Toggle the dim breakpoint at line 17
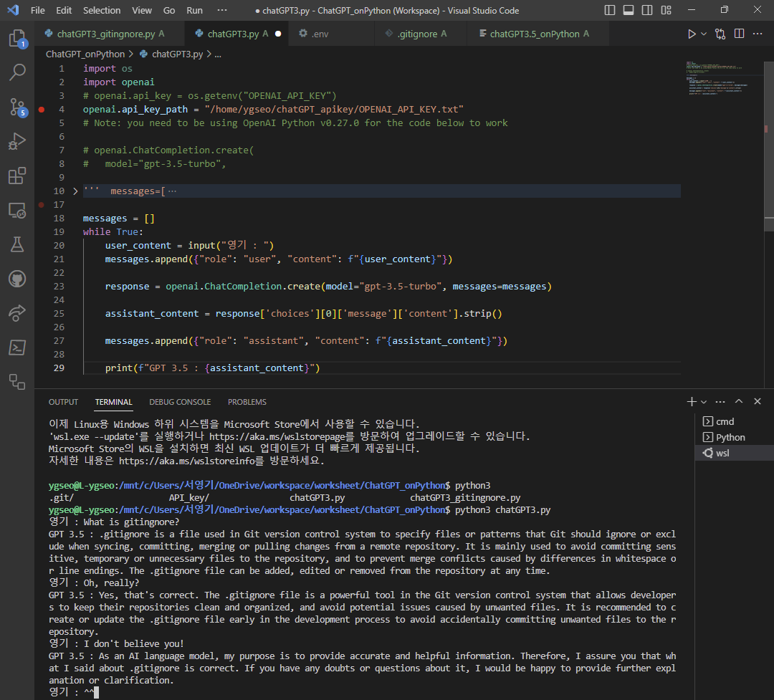The image size is (774, 700). point(42,205)
